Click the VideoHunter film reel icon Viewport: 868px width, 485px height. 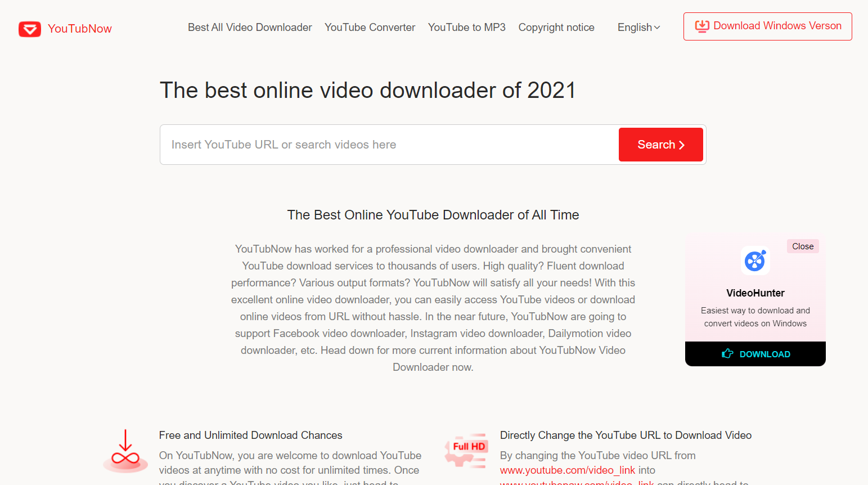coord(755,261)
